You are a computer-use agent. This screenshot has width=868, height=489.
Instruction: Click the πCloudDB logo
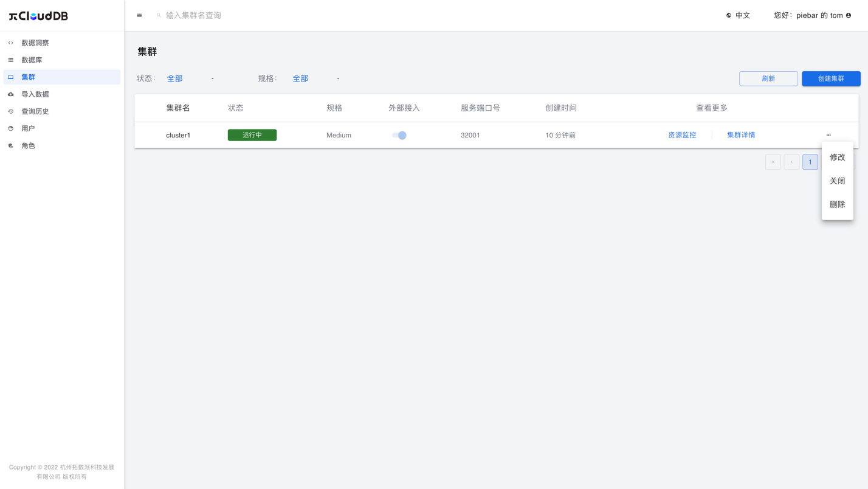tap(38, 16)
